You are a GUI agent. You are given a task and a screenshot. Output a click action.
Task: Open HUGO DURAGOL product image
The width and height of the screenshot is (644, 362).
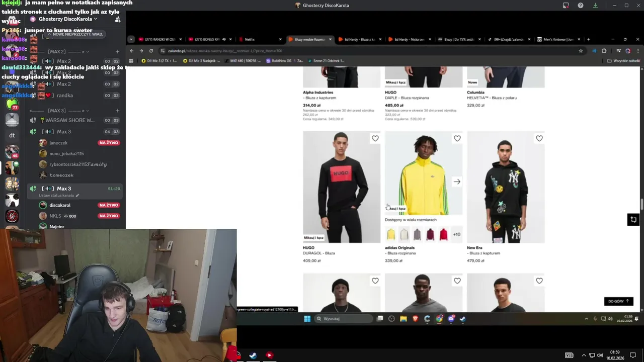342,187
